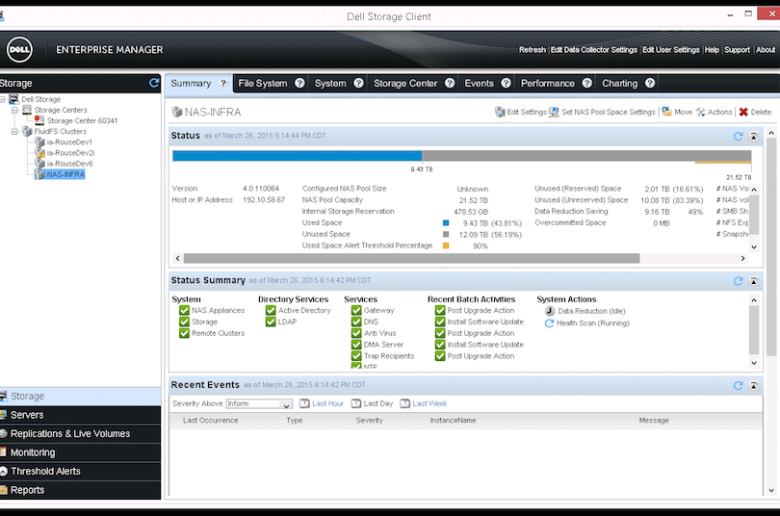Viewport: 780px width, 516px height.
Task: Collapse the Status section
Action: pos(754,136)
